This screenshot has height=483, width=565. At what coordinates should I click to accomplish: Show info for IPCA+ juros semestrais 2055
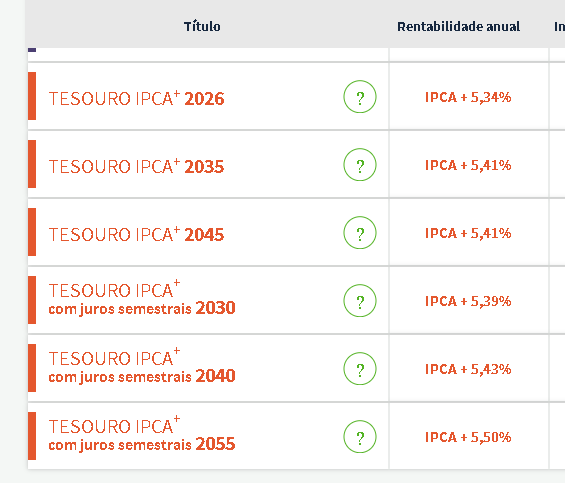[360, 437]
